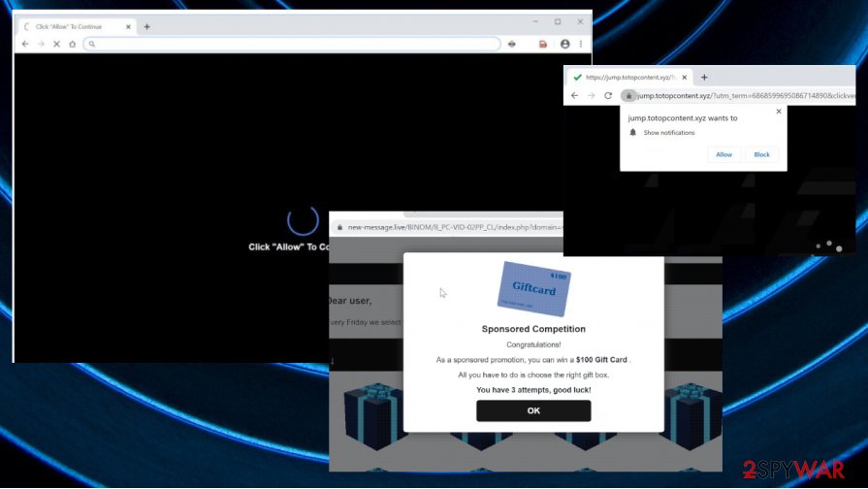Go forward in the totopcontent window

(592, 95)
